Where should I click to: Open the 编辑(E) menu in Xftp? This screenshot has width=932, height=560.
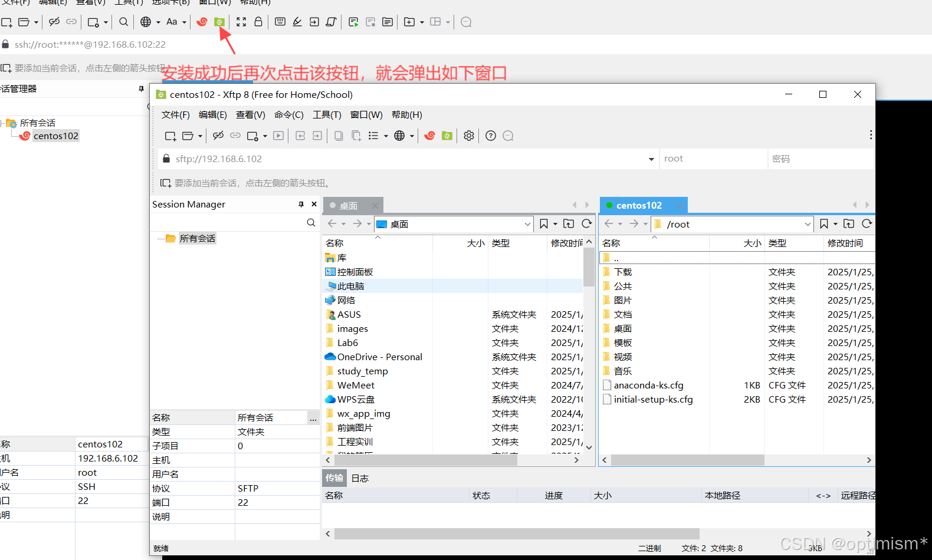click(213, 115)
